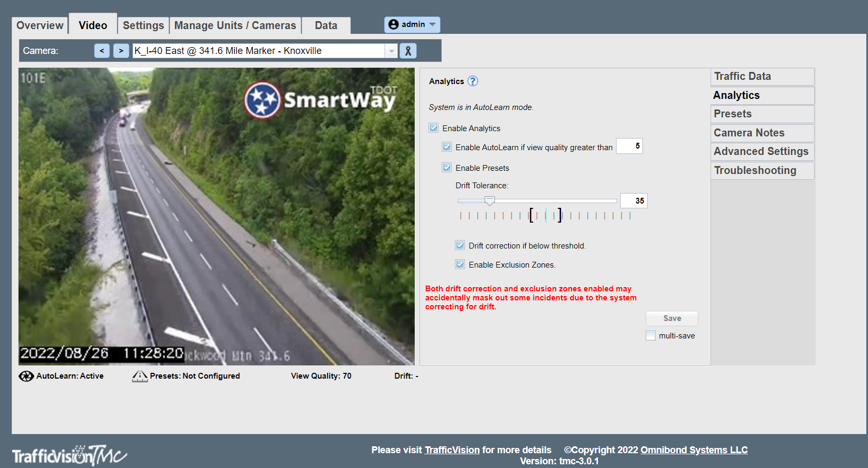Screen dimensions: 868x468
Task: Click the 'View Quality: 70' status text
Action: 321,376
